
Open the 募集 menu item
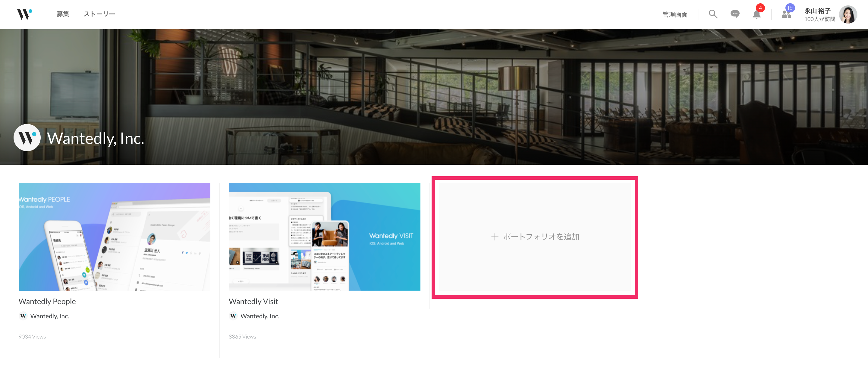point(63,14)
